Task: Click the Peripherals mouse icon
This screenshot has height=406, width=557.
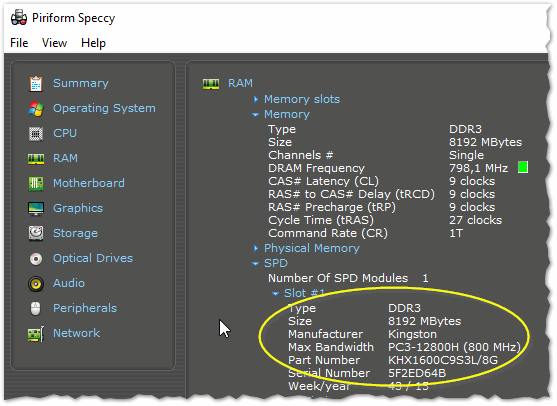Action: (x=36, y=309)
